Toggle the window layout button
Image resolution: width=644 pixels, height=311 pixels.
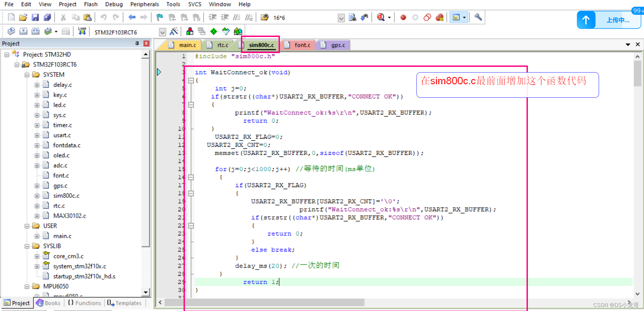[456, 17]
